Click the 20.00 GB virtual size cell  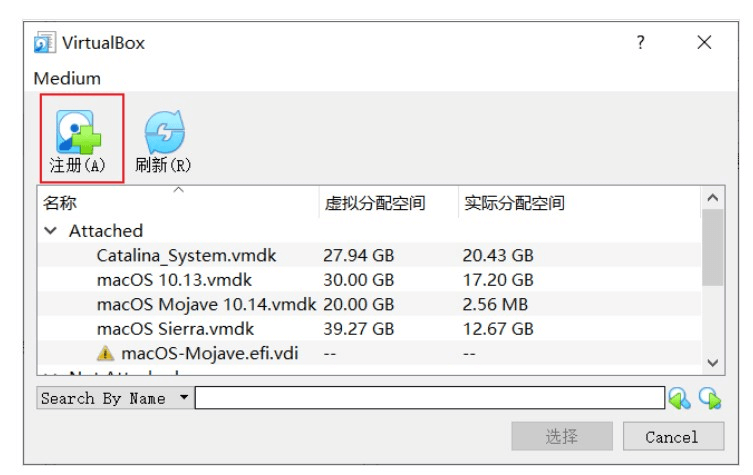(358, 304)
